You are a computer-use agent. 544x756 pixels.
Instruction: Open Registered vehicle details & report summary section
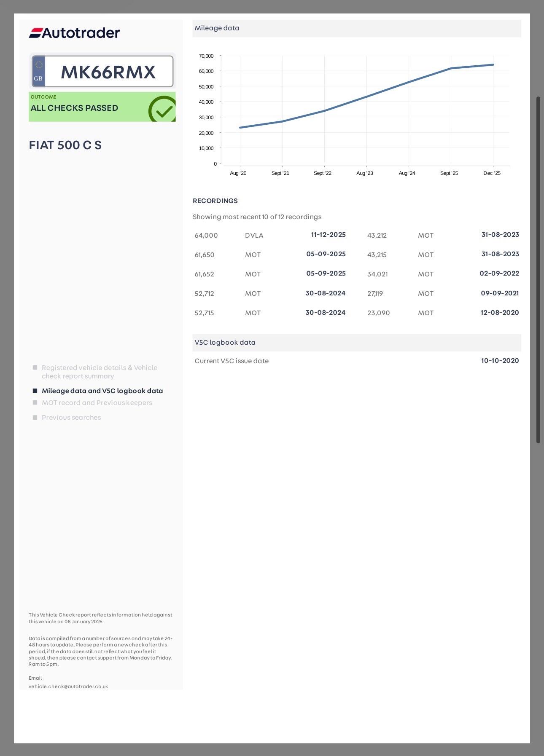[x=99, y=372]
